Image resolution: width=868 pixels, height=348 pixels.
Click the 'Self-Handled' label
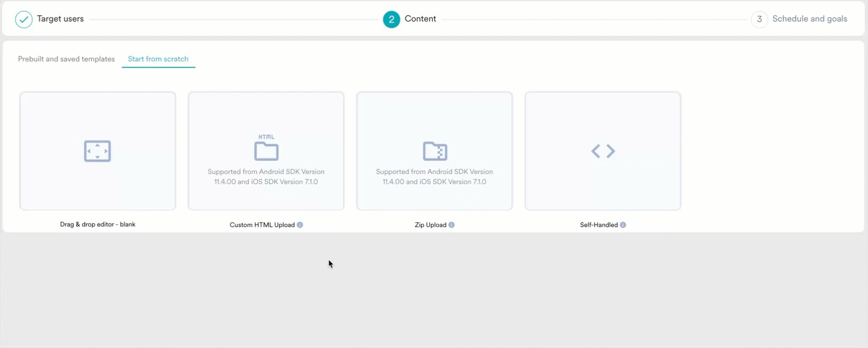tap(599, 225)
